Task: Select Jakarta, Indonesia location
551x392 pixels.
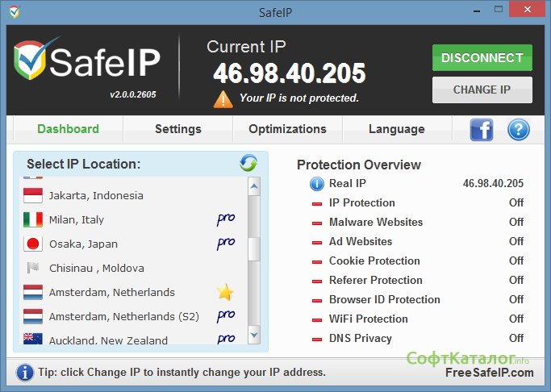Action: [95, 195]
